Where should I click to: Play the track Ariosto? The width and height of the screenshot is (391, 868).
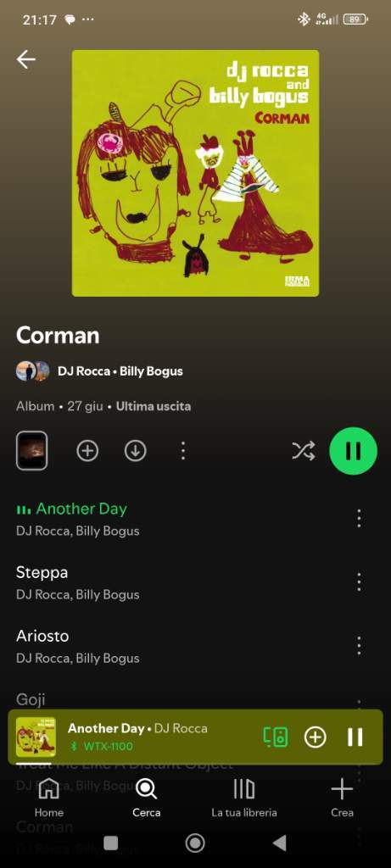click(177, 646)
